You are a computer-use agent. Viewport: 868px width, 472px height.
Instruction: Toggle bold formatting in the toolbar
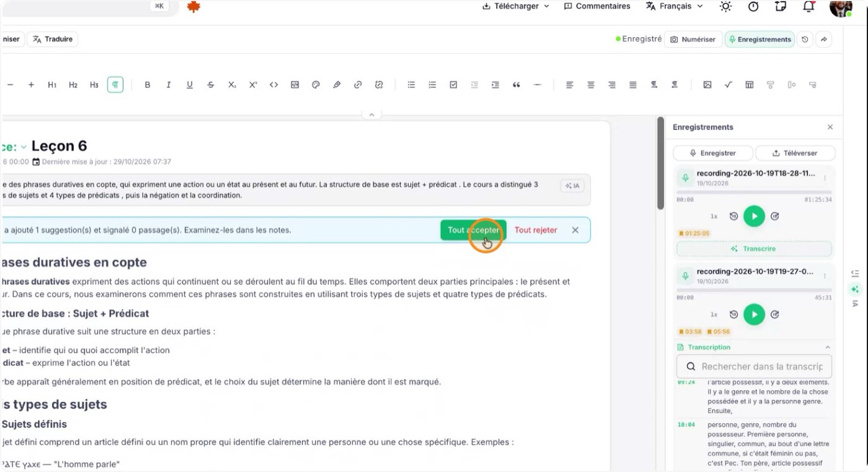(148, 85)
